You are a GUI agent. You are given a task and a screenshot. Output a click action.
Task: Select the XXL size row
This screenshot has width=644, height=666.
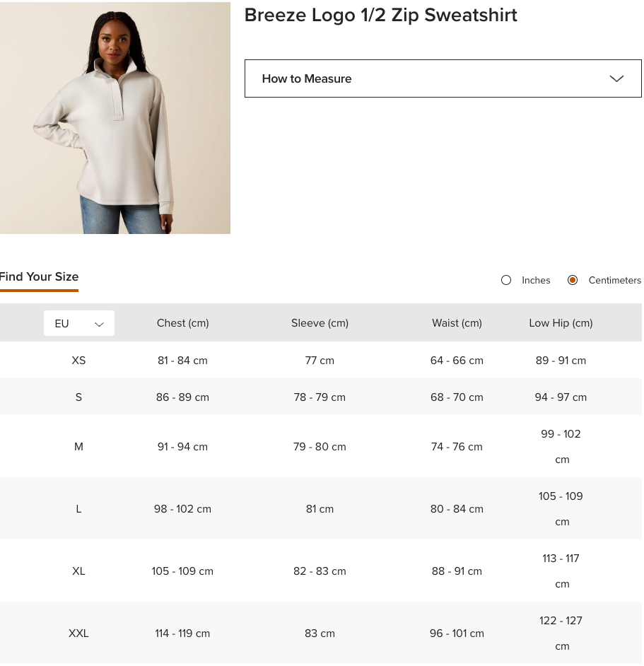point(78,633)
